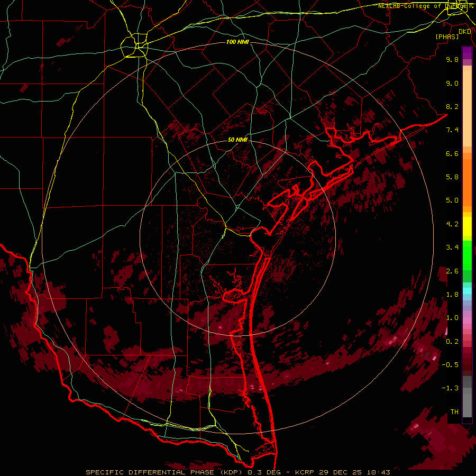Click the 3.4 value on the color scale

click(x=452, y=248)
